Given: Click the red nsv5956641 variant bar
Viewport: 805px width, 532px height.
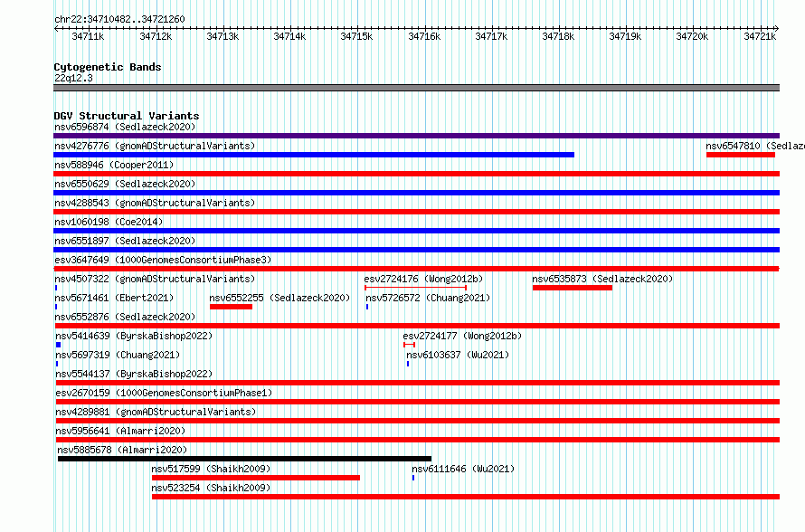Looking at the screenshot, I should pyautogui.click(x=418, y=440).
